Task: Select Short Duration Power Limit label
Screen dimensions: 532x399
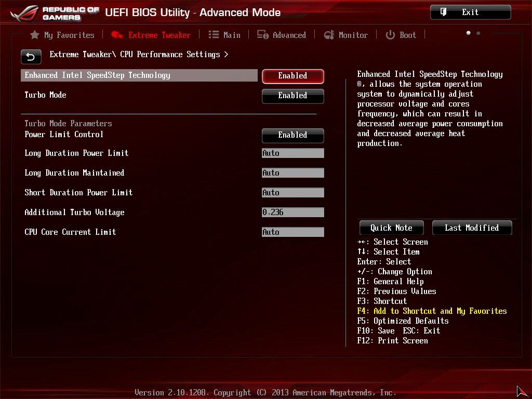Action: (78, 192)
